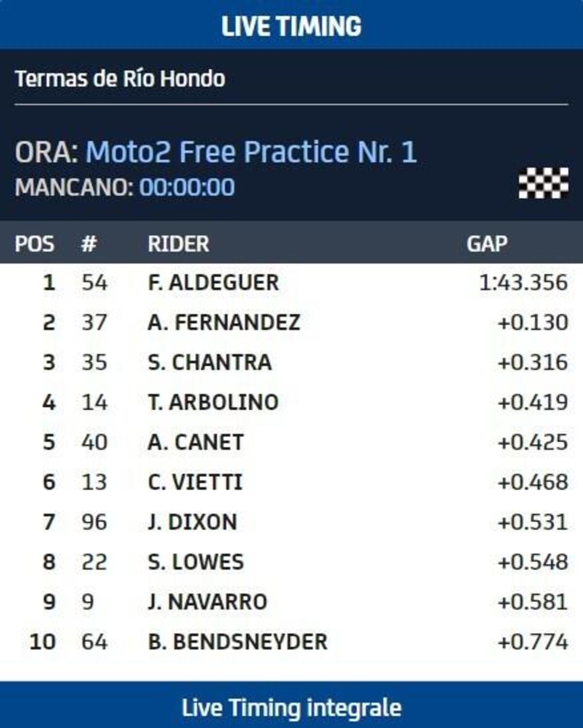583x728 pixels.
Task: Click the 1:43.356 fastest lap time
Action: coord(523,283)
